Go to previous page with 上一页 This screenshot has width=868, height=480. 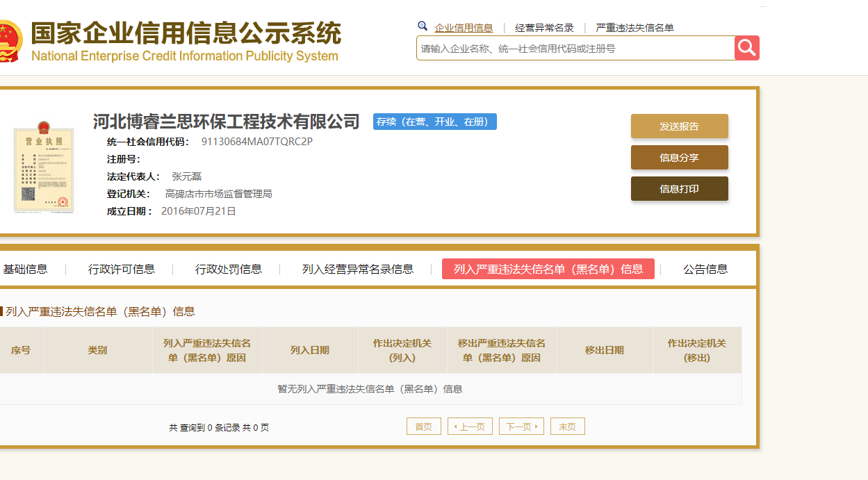coord(470,427)
